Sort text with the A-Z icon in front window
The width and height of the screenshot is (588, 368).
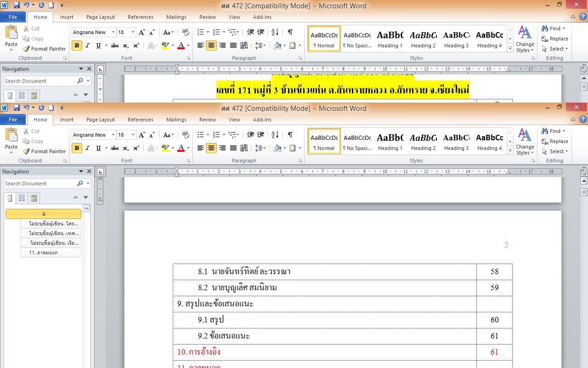tap(275, 135)
